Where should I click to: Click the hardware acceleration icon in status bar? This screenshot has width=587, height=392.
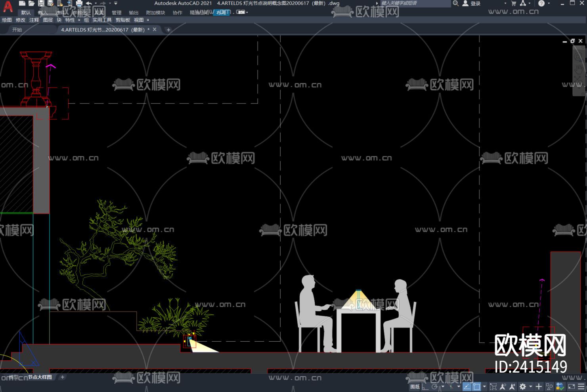[560, 386]
